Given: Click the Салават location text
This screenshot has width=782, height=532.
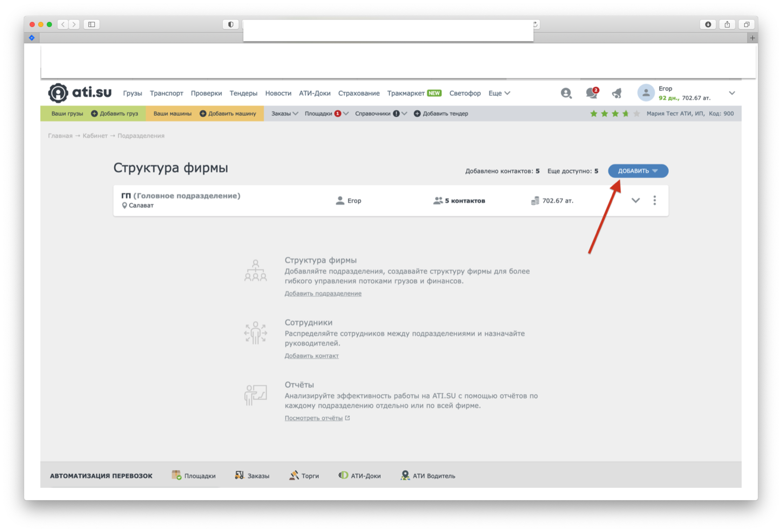Looking at the screenshot, I should point(141,205).
